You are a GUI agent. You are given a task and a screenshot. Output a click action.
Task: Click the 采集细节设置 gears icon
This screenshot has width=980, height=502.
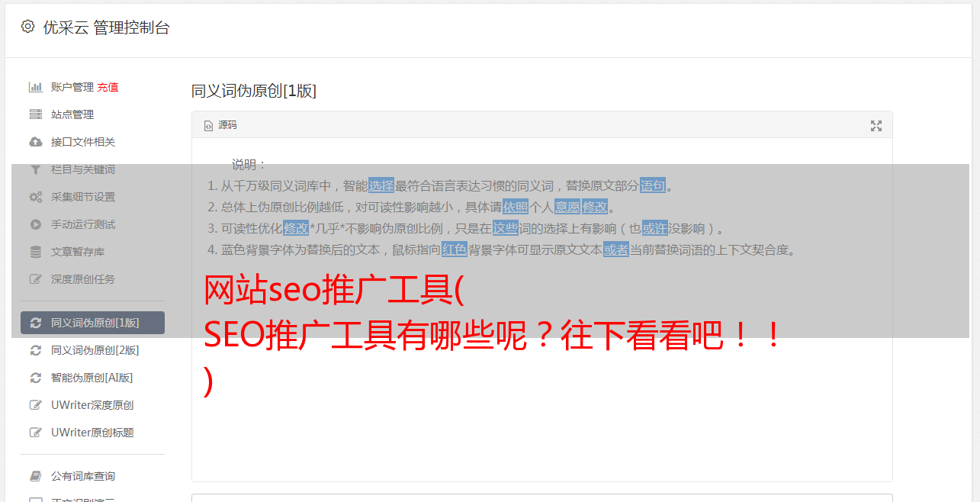click(x=35, y=197)
